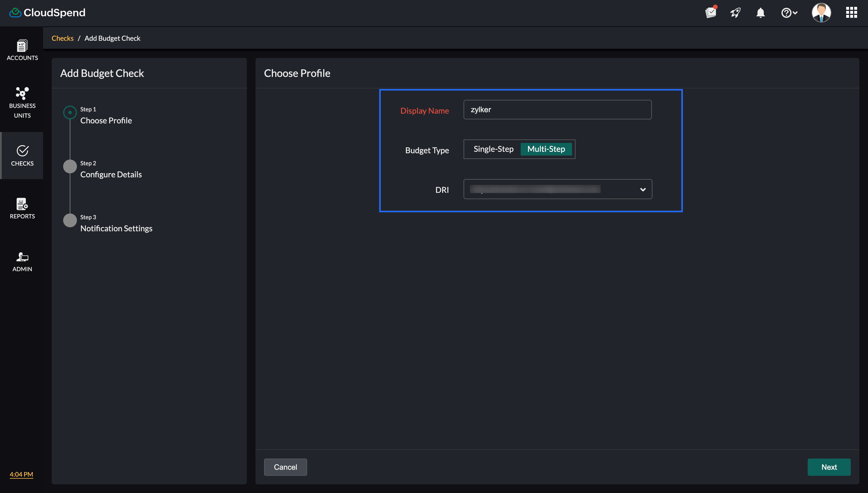Open the checklist icon with red dot

pos(710,13)
